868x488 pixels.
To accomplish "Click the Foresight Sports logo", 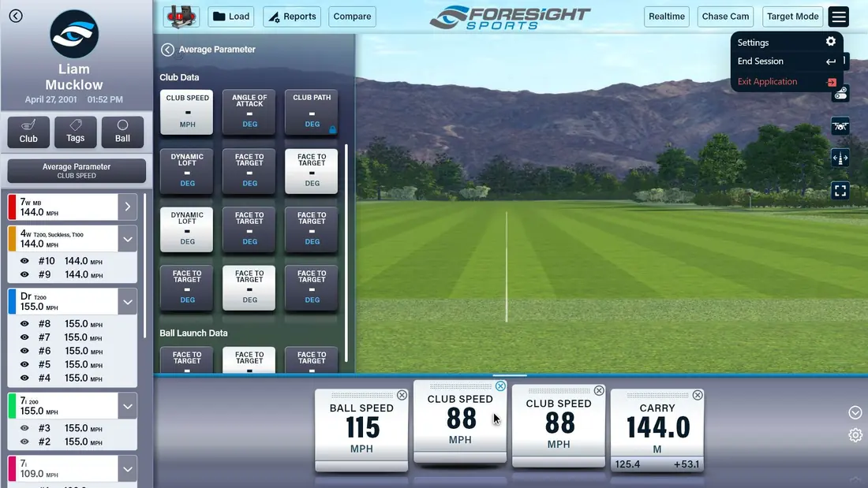I will (x=510, y=17).
